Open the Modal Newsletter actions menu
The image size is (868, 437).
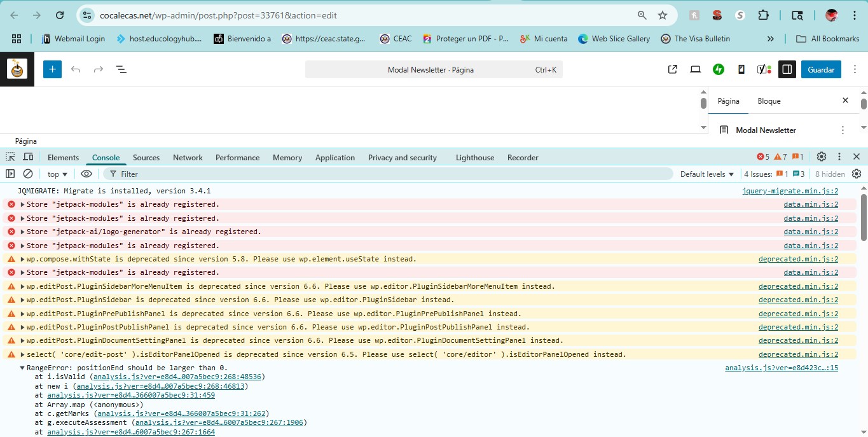pyautogui.click(x=843, y=130)
